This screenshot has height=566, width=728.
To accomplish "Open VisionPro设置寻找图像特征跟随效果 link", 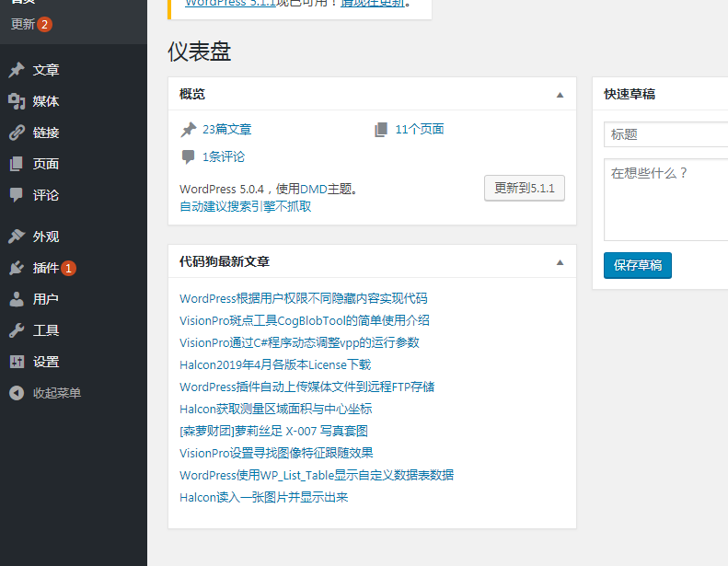I will (x=276, y=453).
